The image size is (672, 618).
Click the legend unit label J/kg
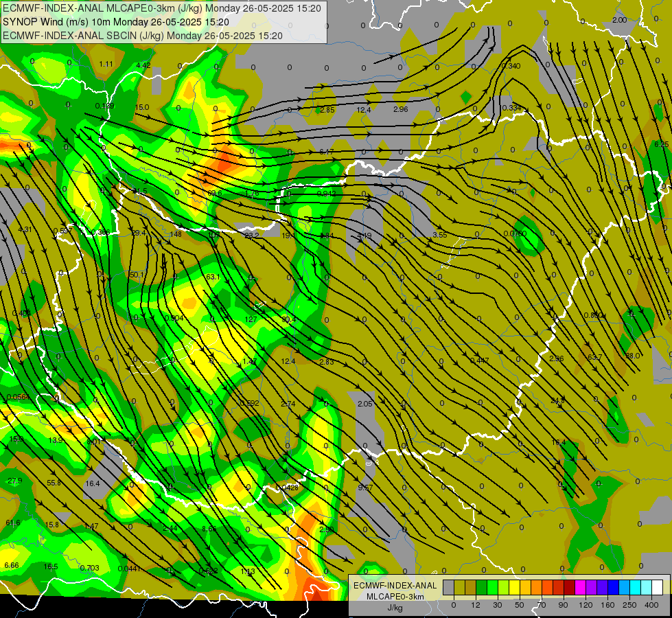pos(395,608)
